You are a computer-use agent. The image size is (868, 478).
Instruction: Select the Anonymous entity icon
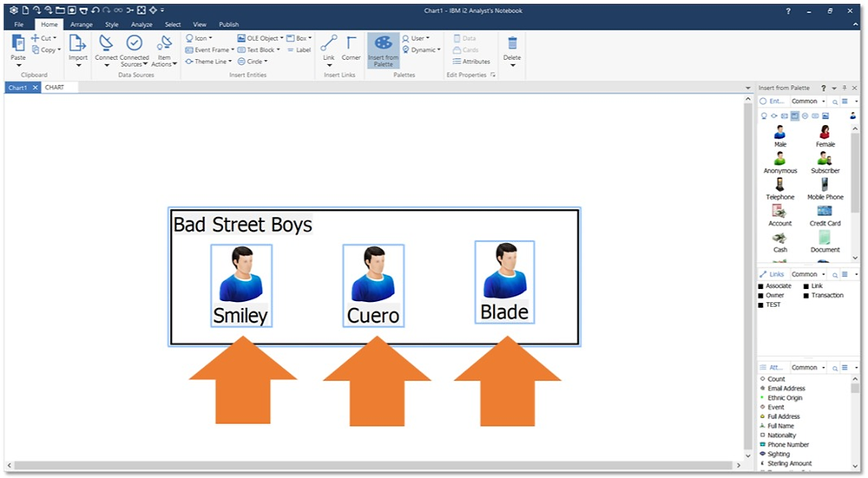coord(780,162)
